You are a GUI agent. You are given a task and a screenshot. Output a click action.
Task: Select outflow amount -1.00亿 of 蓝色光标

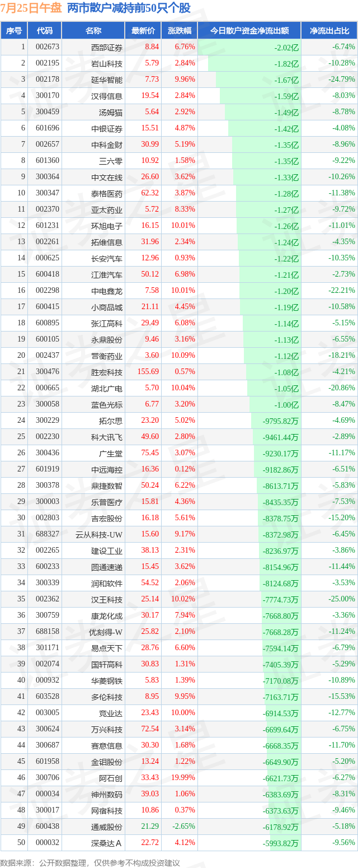pyautogui.click(x=287, y=404)
